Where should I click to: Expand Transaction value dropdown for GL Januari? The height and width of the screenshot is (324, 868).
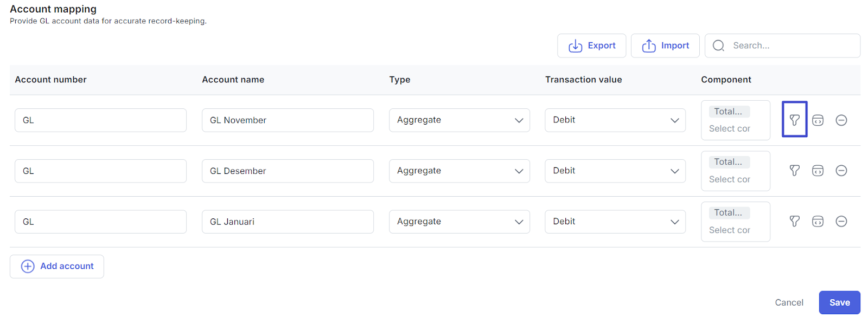coord(615,222)
